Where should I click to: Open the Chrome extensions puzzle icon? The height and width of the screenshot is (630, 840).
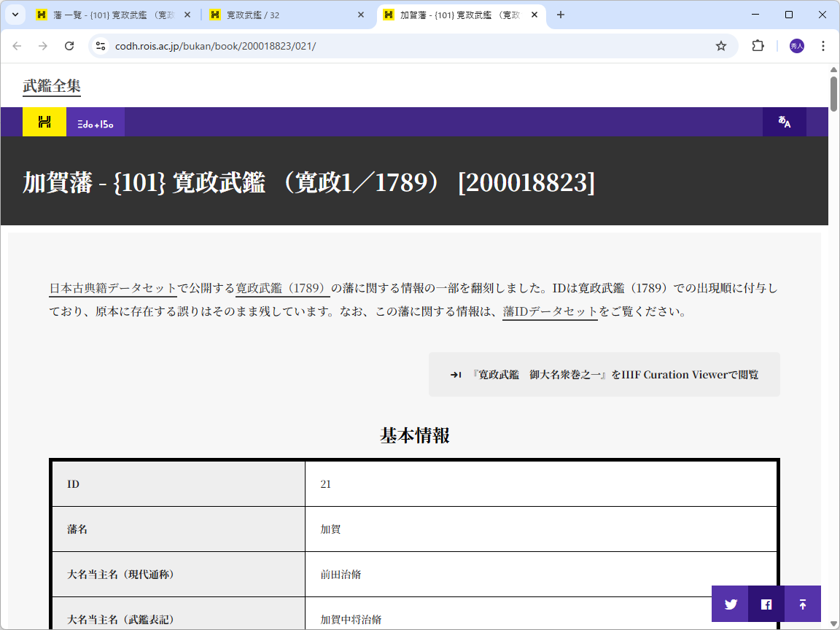(x=758, y=45)
